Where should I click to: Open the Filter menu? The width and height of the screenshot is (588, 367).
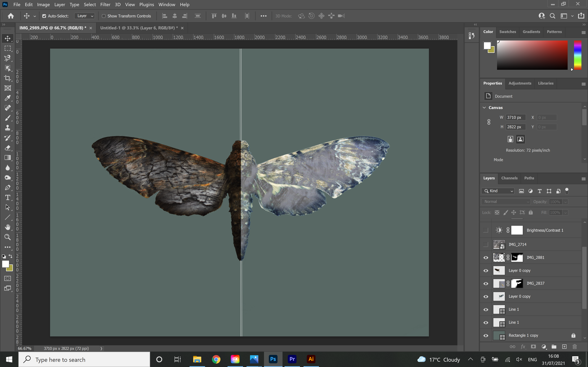click(x=105, y=5)
